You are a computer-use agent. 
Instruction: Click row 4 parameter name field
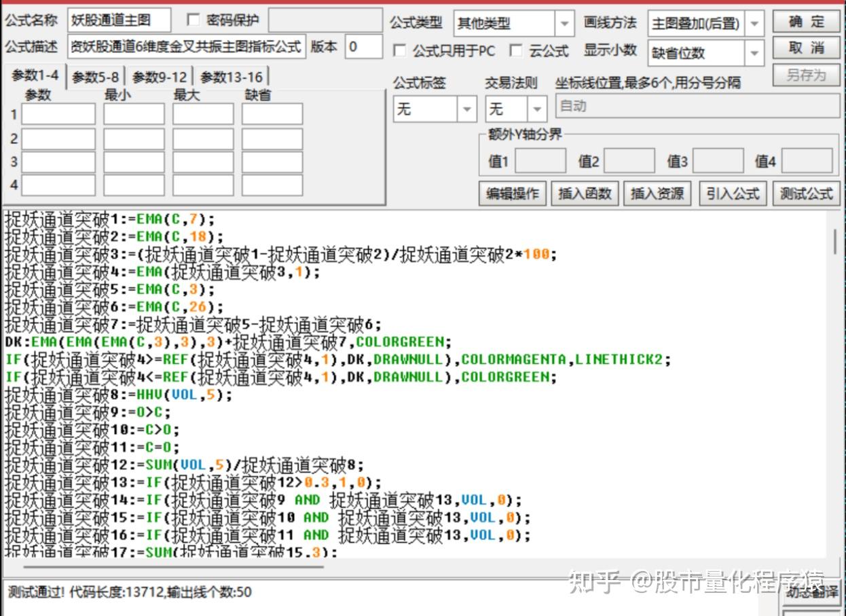pos(58,185)
